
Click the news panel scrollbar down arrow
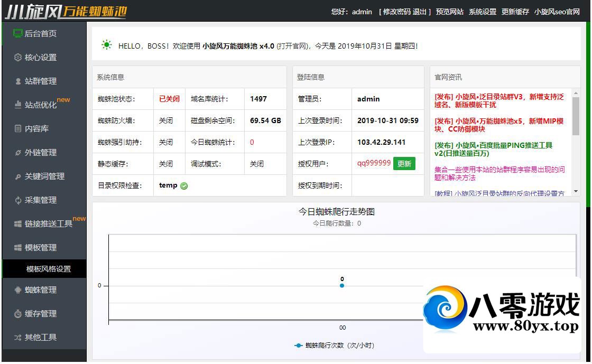coord(576,191)
